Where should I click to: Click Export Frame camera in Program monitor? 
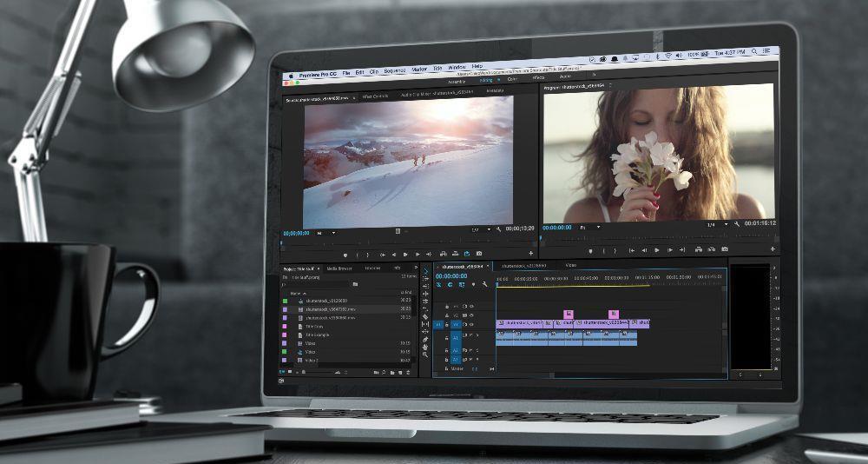725,249
